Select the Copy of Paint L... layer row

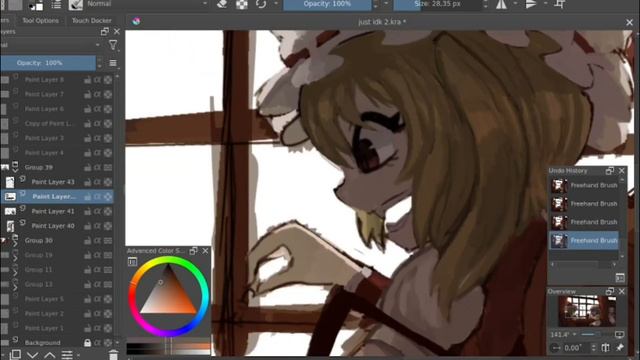[x=57, y=123]
